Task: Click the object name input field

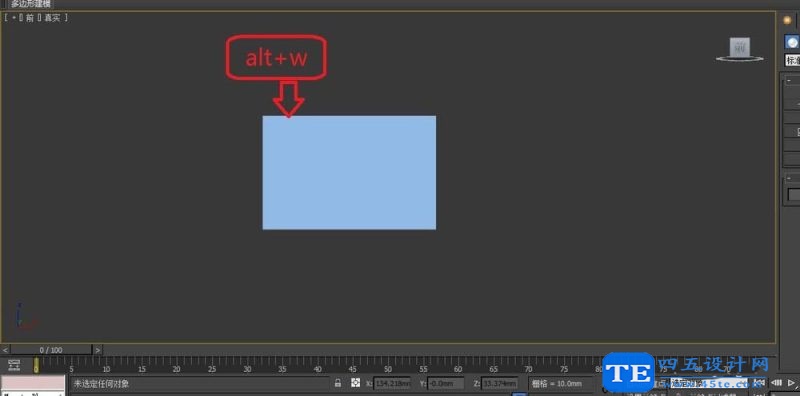Action: click(794, 194)
